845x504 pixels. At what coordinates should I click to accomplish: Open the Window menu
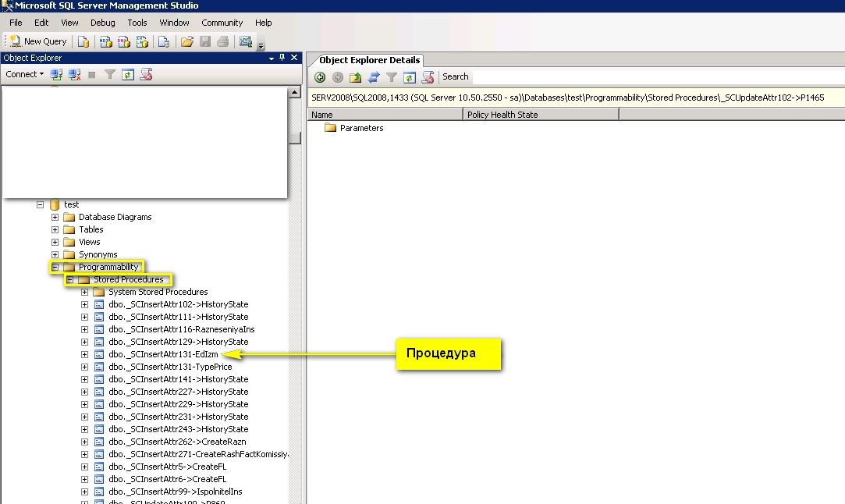[x=174, y=23]
